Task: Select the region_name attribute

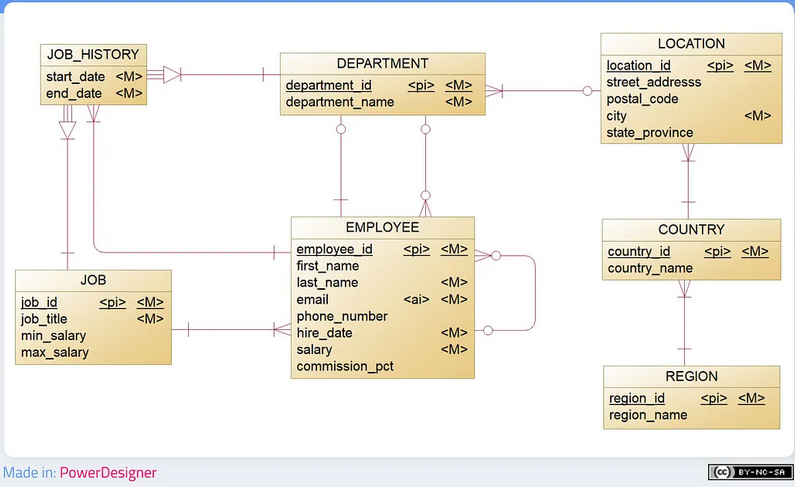Action: (648, 415)
